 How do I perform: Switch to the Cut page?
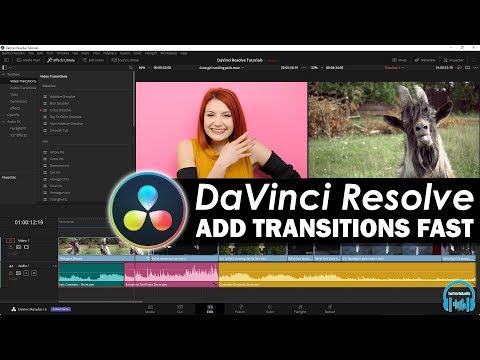coord(180,309)
